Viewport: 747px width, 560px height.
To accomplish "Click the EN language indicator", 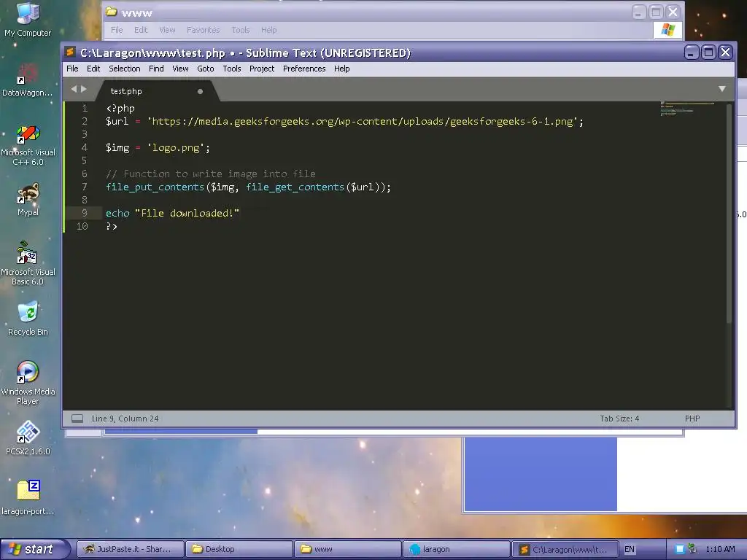I will (x=630, y=549).
